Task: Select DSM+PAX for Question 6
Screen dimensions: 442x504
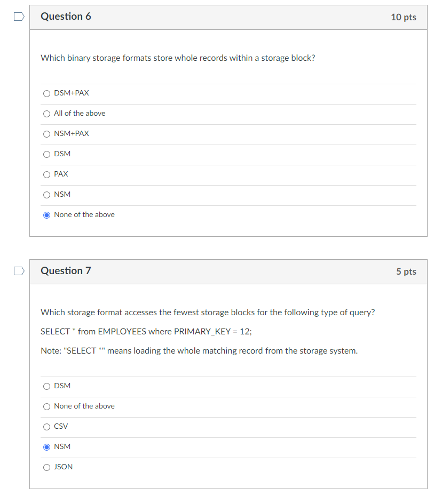Action: pos(46,93)
